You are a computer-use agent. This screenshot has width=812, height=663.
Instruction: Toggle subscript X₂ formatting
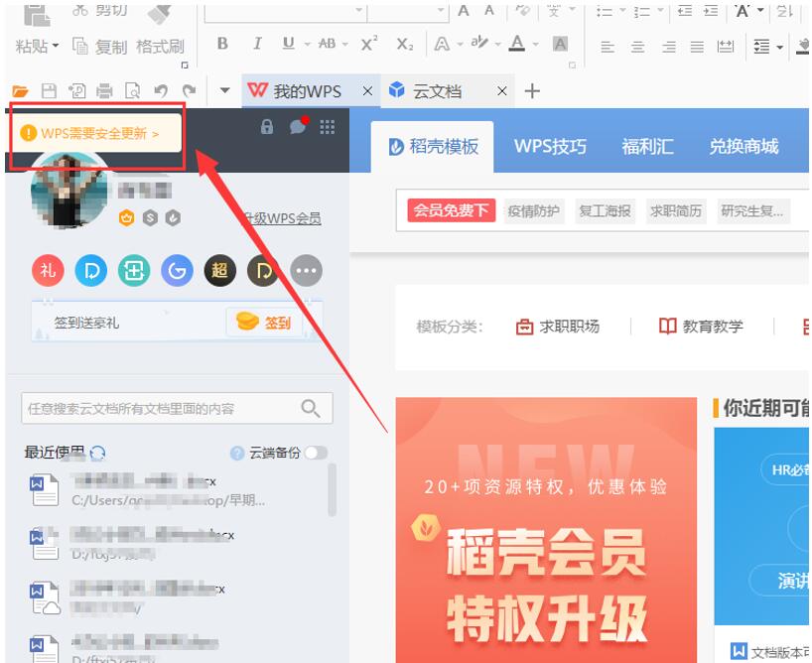[x=405, y=45]
